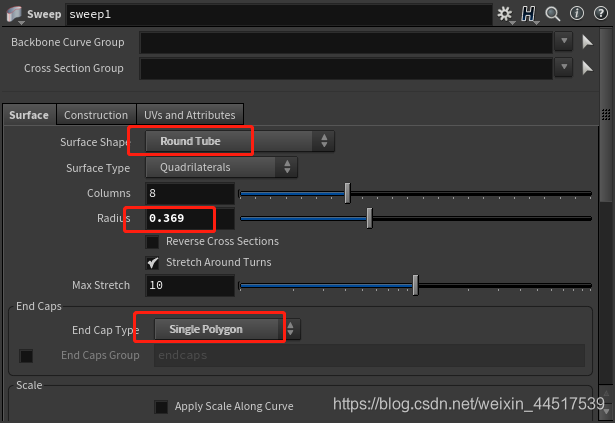Click the Cross Section Group label
The height and width of the screenshot is (423, 615).
(x=74, y=68)
